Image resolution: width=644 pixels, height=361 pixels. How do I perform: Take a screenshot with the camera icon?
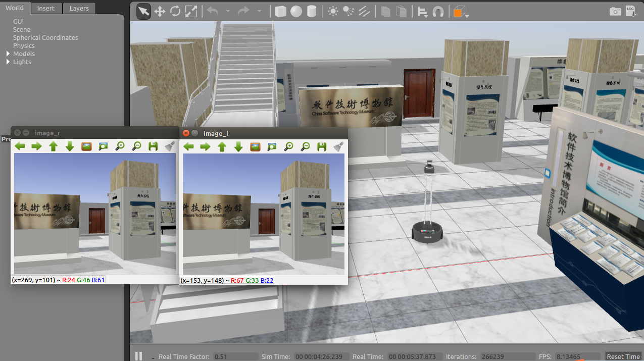click(x=615, y=12)
